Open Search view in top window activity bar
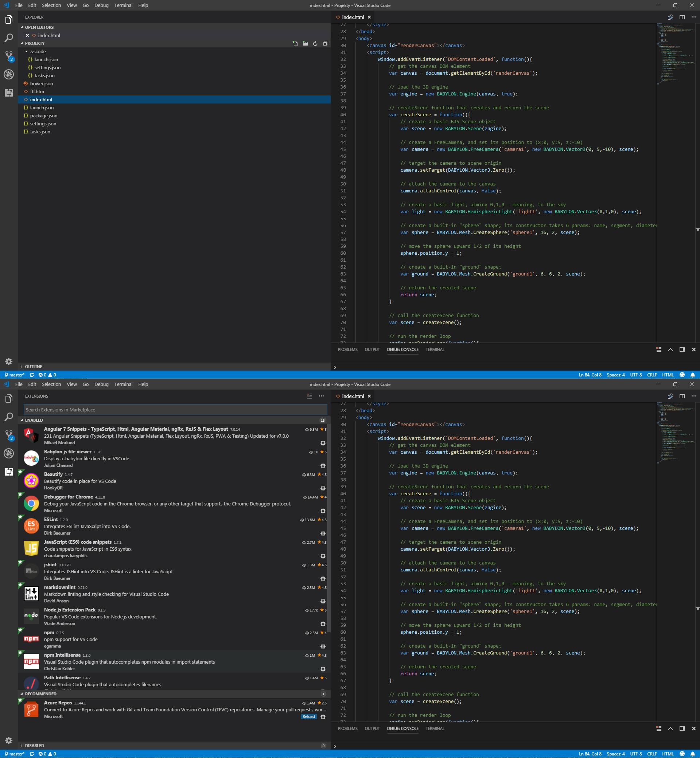Image resolution: width=700 pixels, height=758 pixels. click(9, 38)
